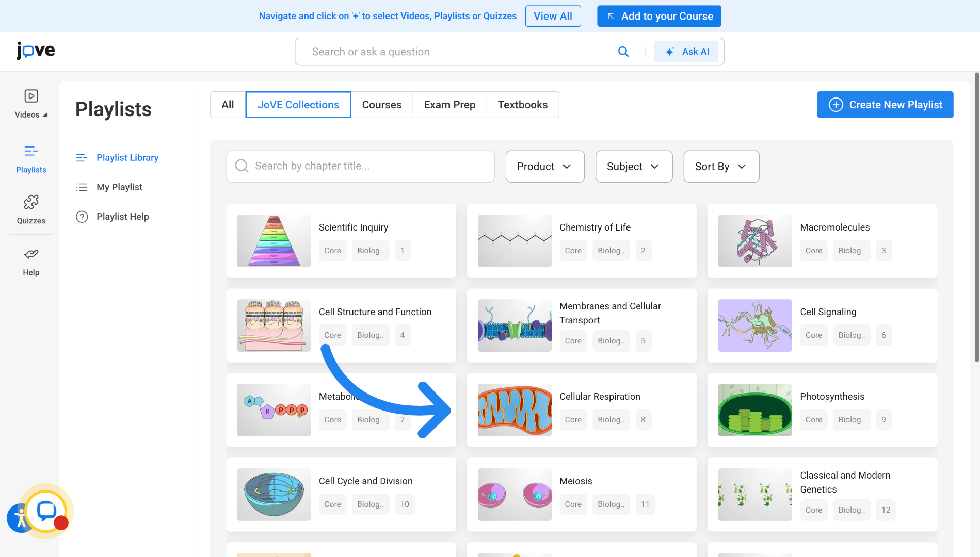Click the Cell Cycle and Division title
The height and width of the screenshot is (557, 980).
tap(366, 481)
